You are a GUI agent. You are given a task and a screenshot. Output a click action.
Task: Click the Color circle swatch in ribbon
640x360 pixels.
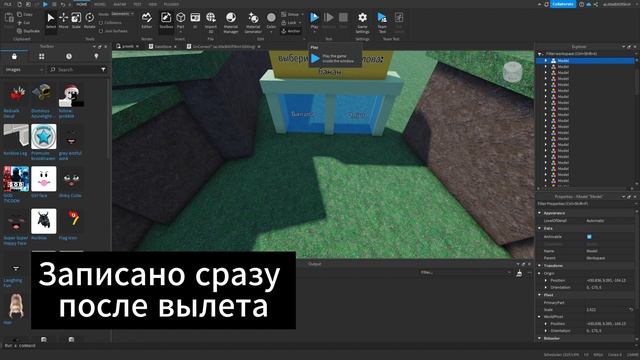pos(271,18)
